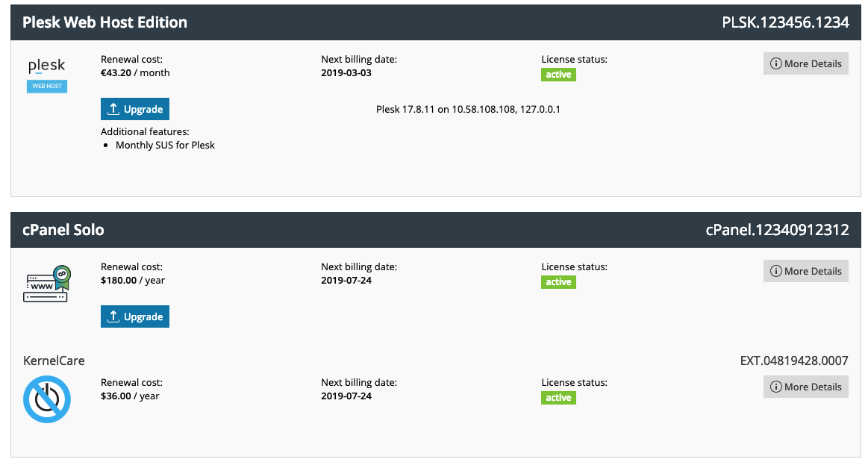Viewport: 868px width, 465px height.
Task: Click the KernelCare active status badge
Action: [558, 398]
